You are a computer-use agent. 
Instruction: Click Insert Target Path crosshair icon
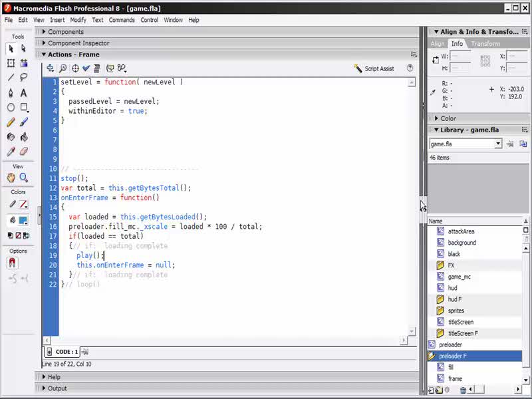74,68
